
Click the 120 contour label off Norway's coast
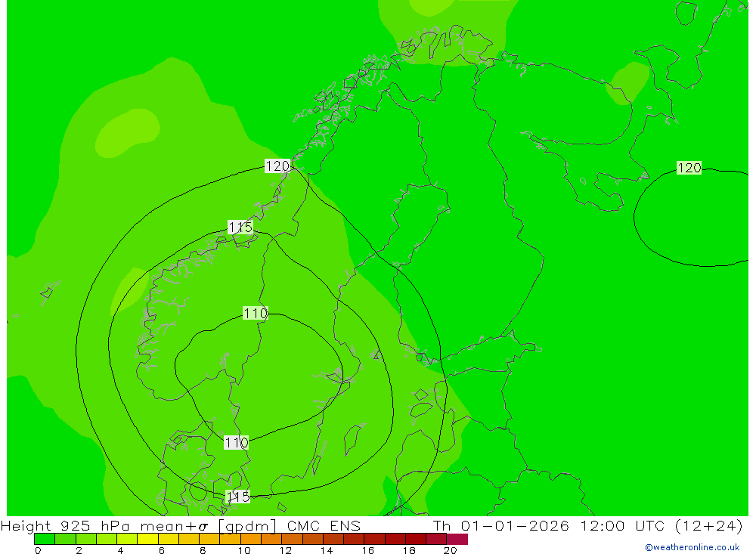pos(277,166)
